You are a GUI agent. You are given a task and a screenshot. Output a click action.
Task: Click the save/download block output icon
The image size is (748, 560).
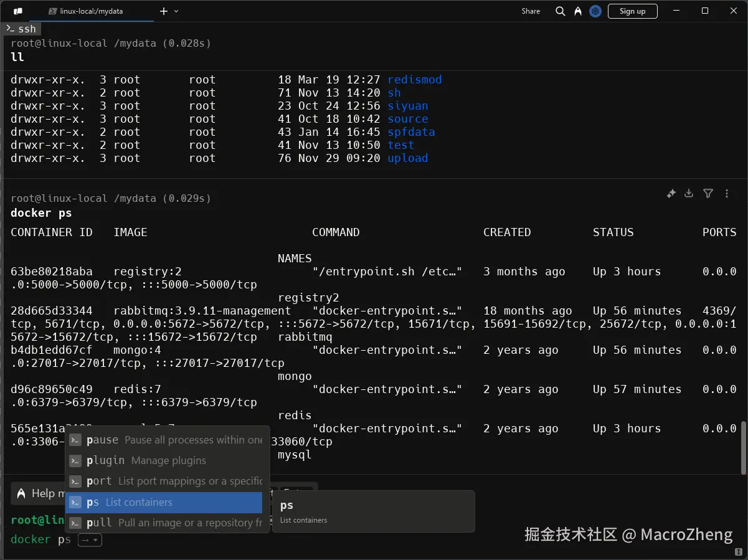coord(689,194)
